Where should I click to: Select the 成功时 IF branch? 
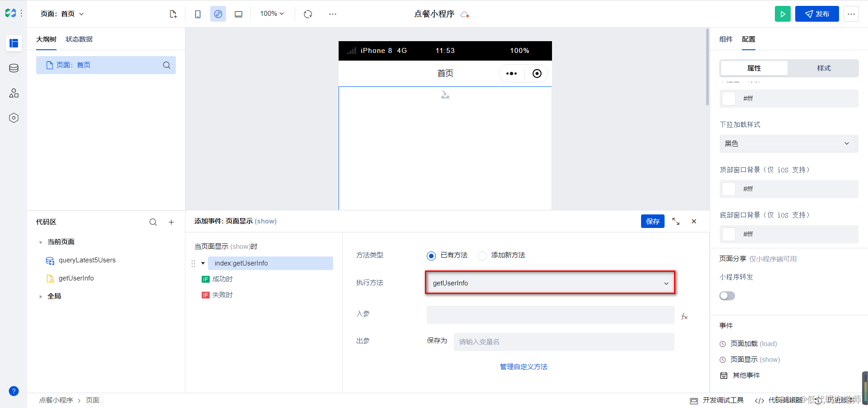tap(217, 279)
